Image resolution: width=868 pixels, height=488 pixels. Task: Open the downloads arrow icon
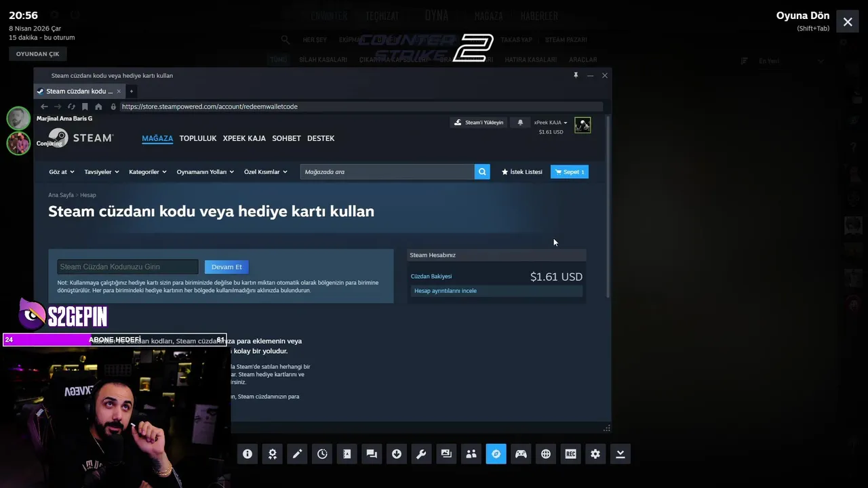[397, 454]
